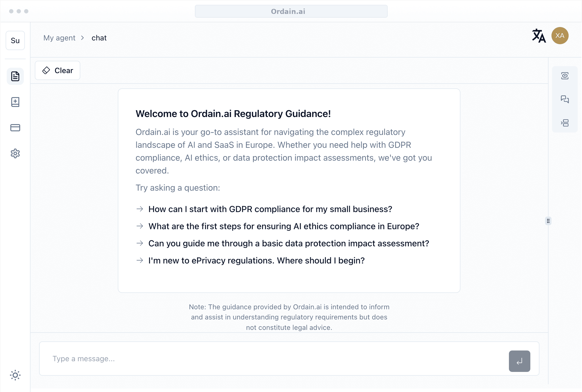Go to My agent breadcrumb
The image size is (582, 392).
tap(59, 38)
